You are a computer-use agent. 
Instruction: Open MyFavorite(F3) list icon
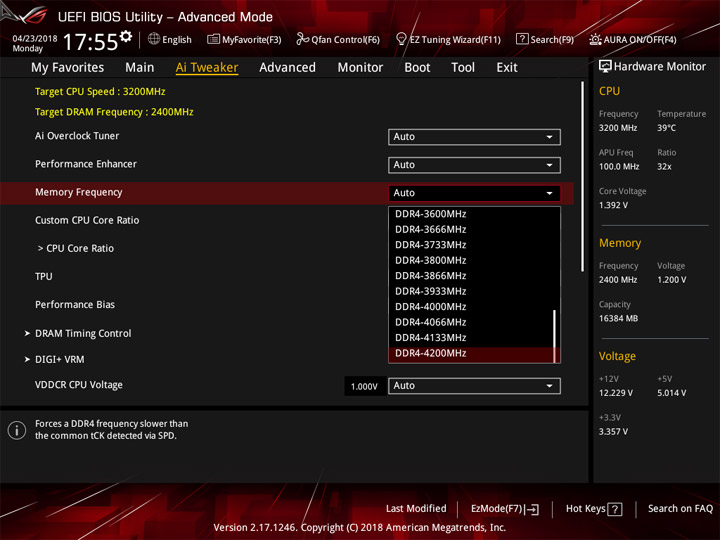[x=213, y=39]
